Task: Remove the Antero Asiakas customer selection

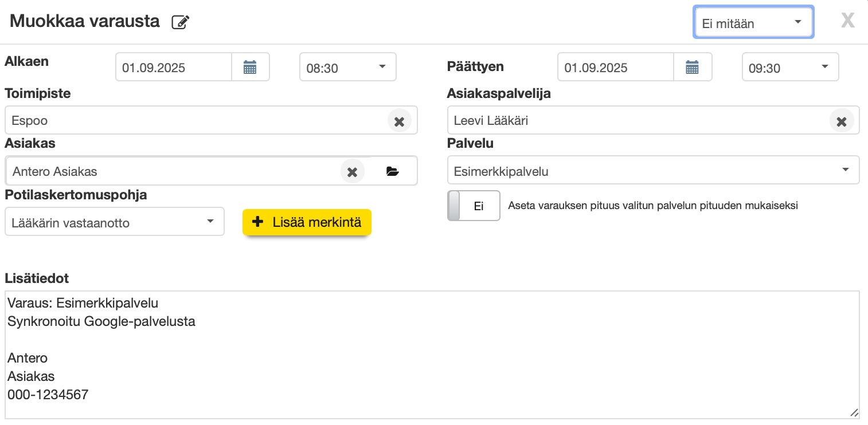Action: (352, 171)
